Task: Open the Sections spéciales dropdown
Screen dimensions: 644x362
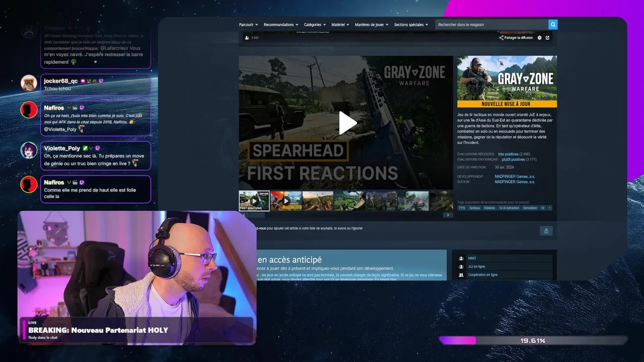Action: coord(411,24)
